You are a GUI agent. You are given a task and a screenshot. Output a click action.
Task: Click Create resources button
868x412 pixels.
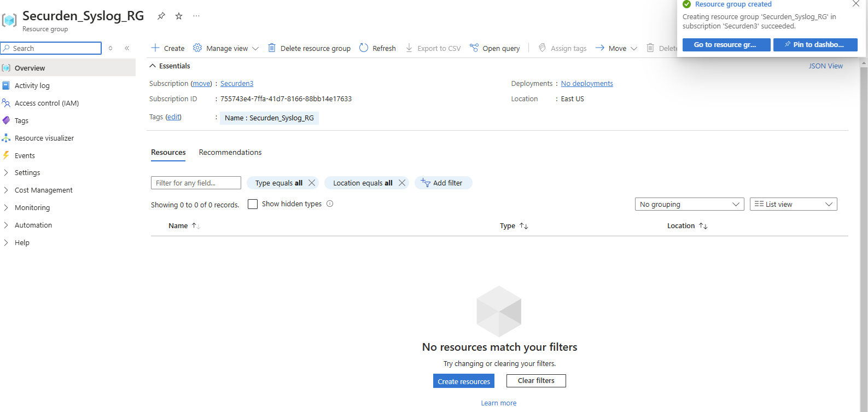pos(464,381)
